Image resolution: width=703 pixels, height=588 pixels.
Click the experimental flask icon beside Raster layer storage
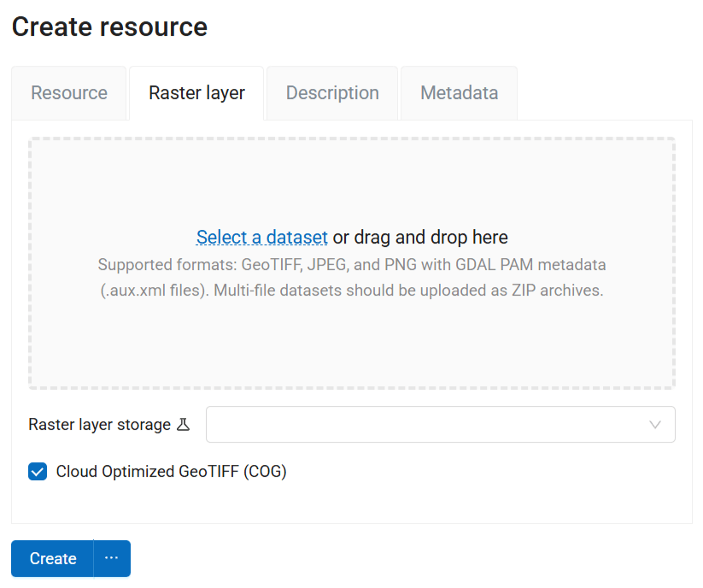coord(183,425)
